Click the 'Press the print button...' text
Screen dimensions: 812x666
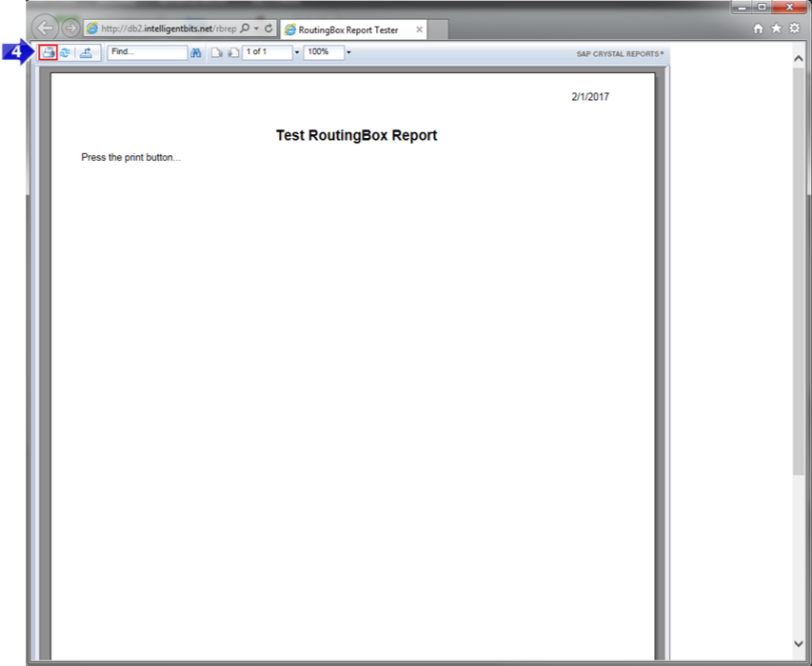pyautogui.click(x=130, y=157)
